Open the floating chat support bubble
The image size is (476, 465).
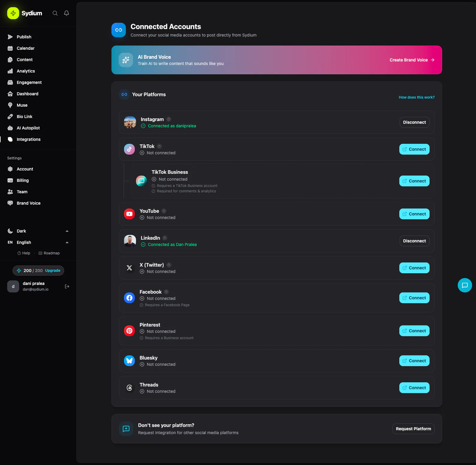pos(465,285)
